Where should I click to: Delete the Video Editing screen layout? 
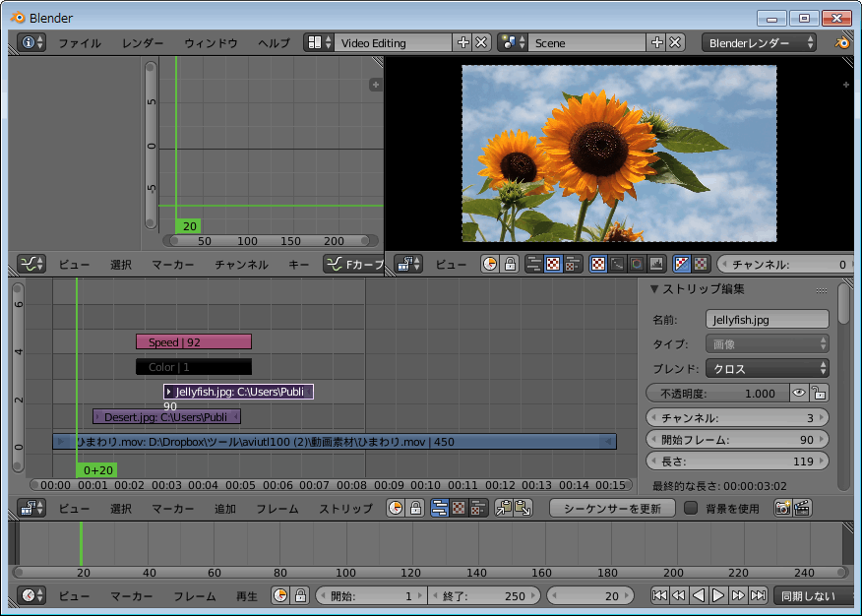pyautogui.click(x=481, y=43)
